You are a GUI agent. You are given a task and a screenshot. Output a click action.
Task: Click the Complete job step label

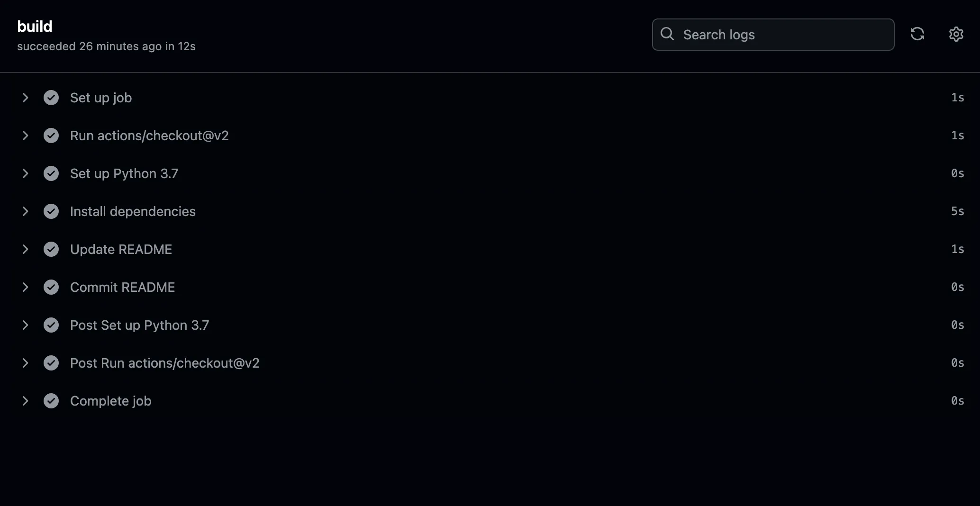(x=110, y=401)
